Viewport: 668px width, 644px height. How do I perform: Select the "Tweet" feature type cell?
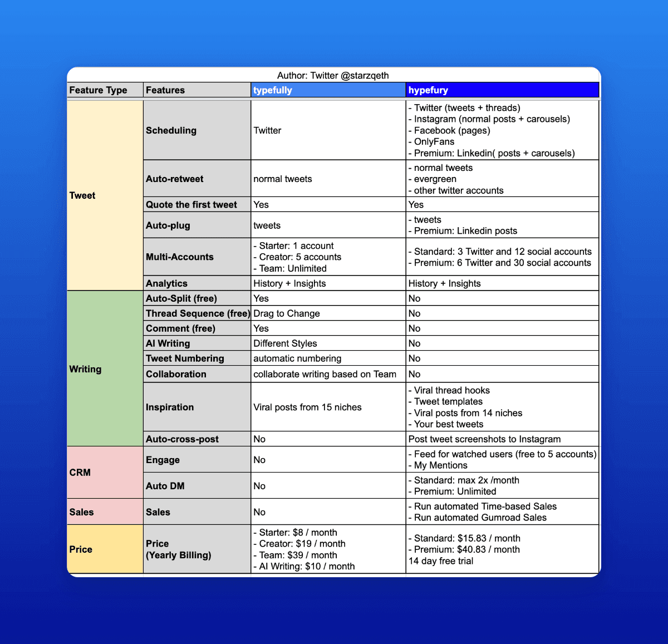coord(105,195)
